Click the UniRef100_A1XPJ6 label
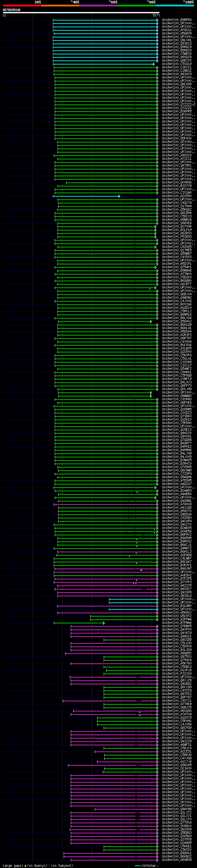This screenshot has height=868, width=197. pyautogui.click(x=177, y=670)
